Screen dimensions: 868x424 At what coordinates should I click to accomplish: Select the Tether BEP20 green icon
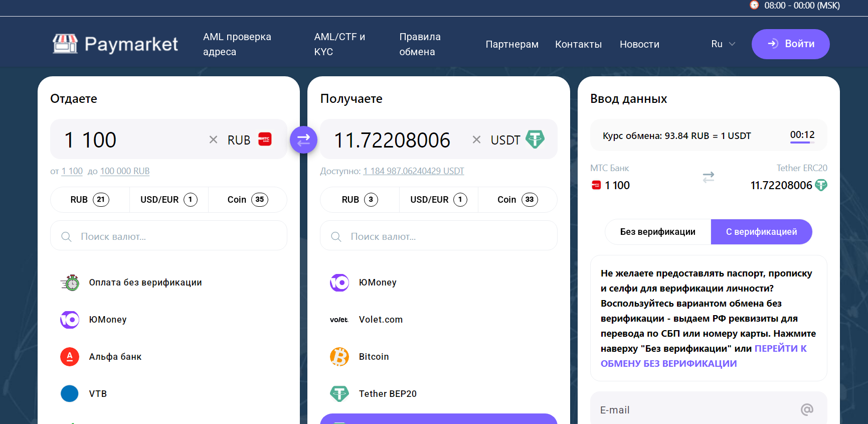point(339,393)
